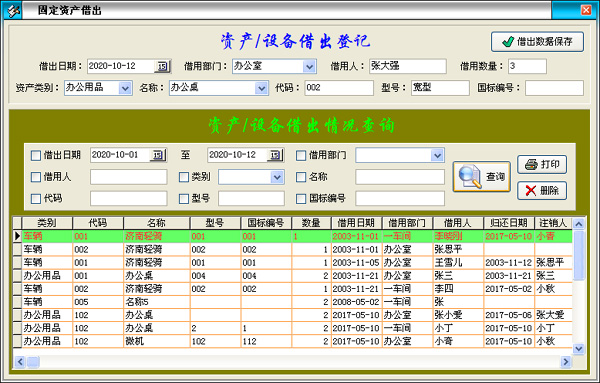Close the 固定资产借出 window
600x383 pixels.
point(586,10)
